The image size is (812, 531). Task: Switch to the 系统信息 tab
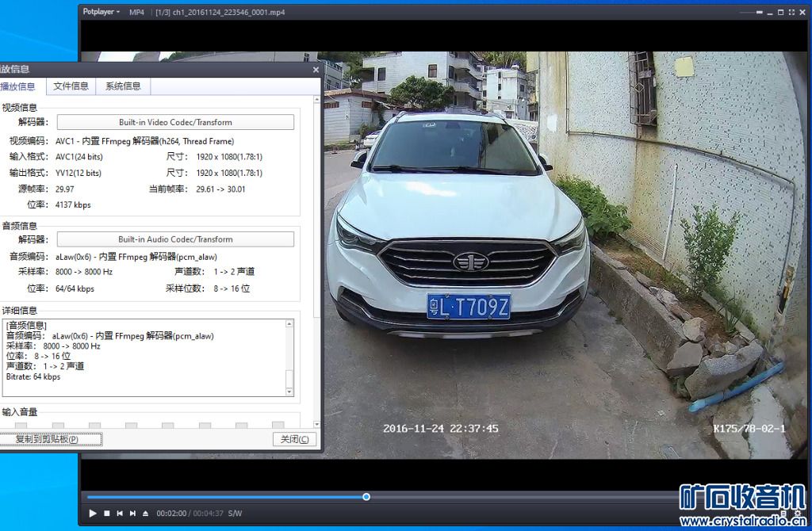(123, 86)
